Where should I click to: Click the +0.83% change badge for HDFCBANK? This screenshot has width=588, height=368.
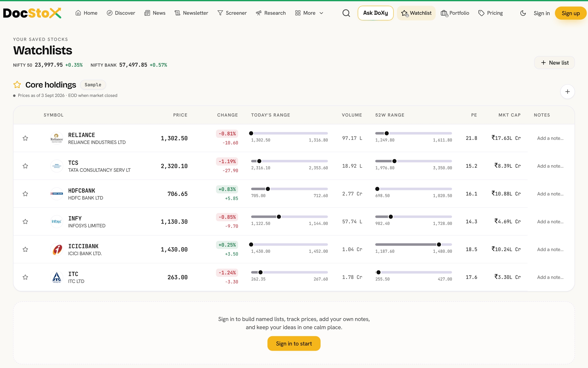(x=227, y=189)
